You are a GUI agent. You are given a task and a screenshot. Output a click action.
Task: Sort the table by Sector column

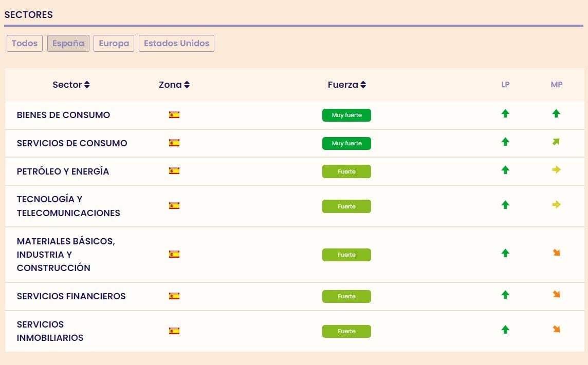click(x=71, y=85)
